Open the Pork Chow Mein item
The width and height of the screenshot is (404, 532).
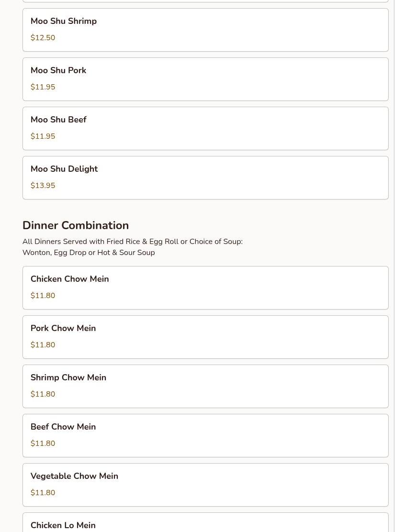[x=205, y=337]
